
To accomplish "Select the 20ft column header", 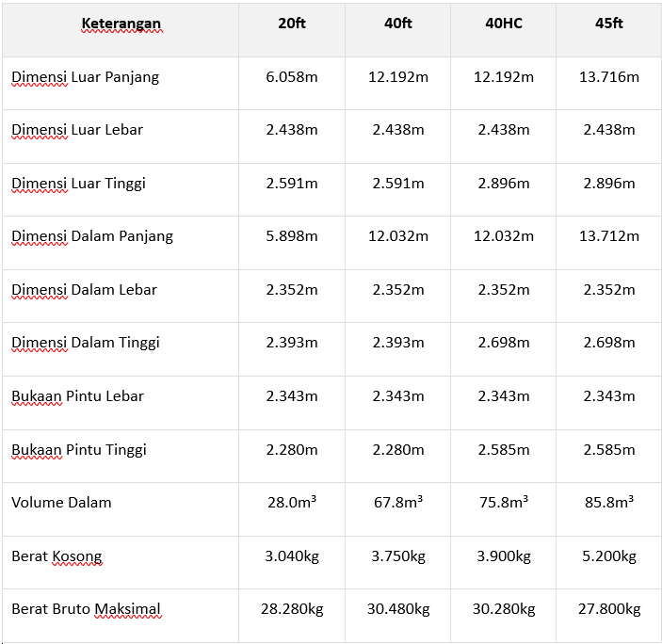I will tap(292, 24).
